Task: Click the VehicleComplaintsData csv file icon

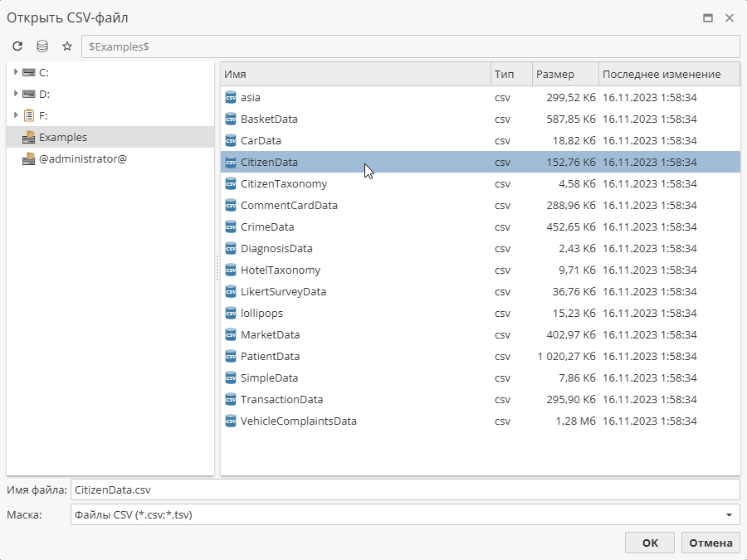Action: [231, 421]
